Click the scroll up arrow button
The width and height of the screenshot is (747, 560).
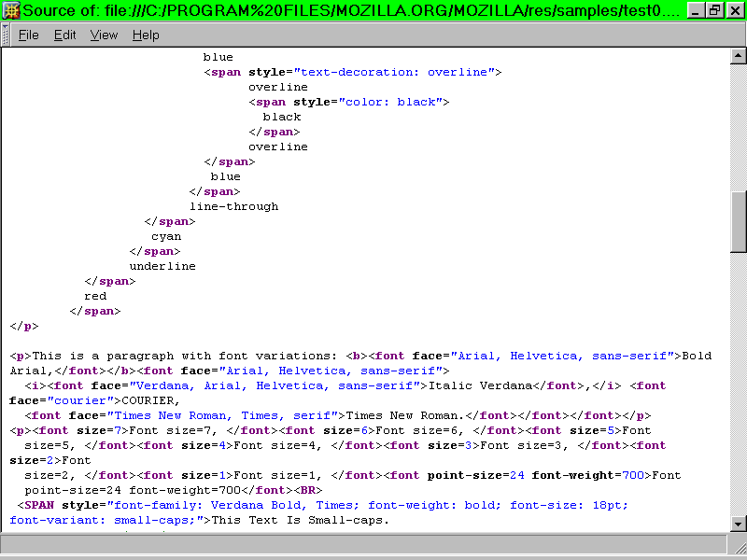[x=738, y=57]
